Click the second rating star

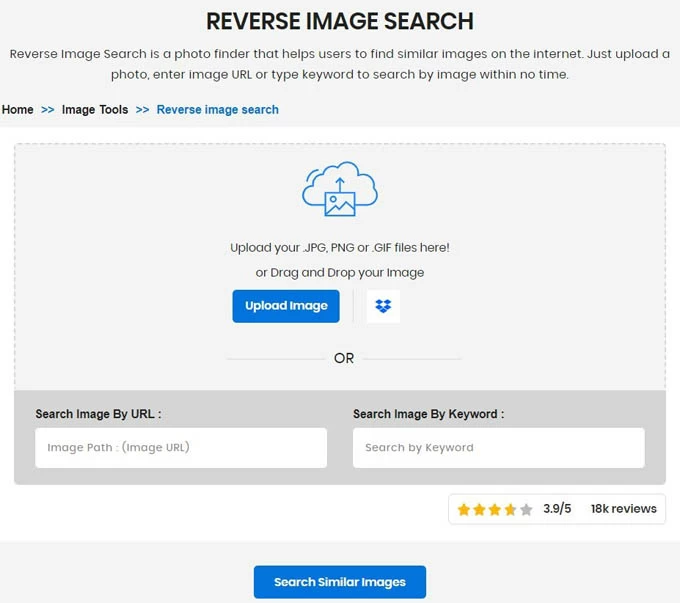tap(479, 509)
